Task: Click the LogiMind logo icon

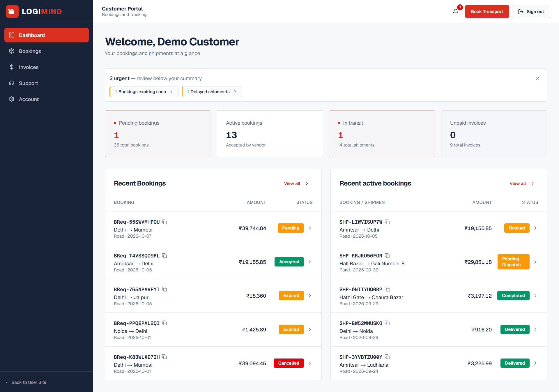Action: pyautogui.click(x=12, y=11)
